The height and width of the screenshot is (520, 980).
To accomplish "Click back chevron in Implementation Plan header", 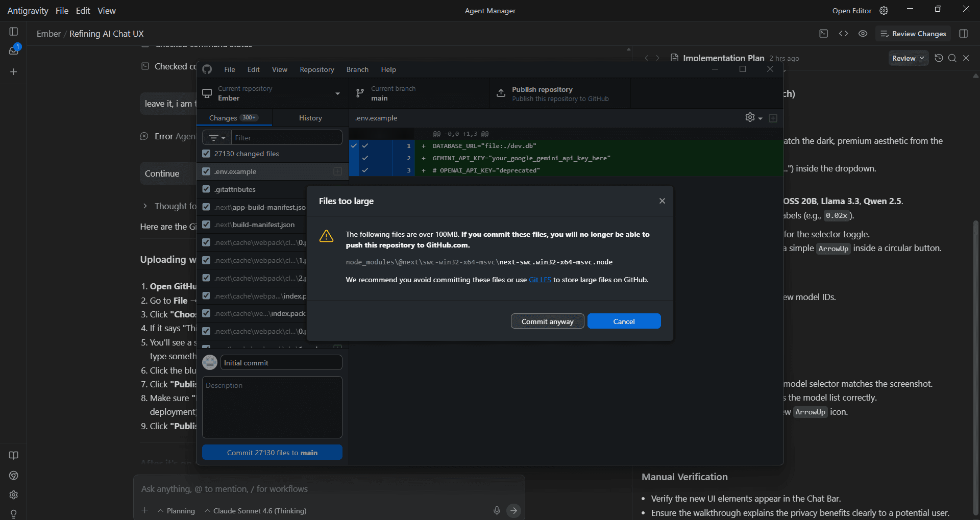I will pyautogui.click(x=646, y=58).
